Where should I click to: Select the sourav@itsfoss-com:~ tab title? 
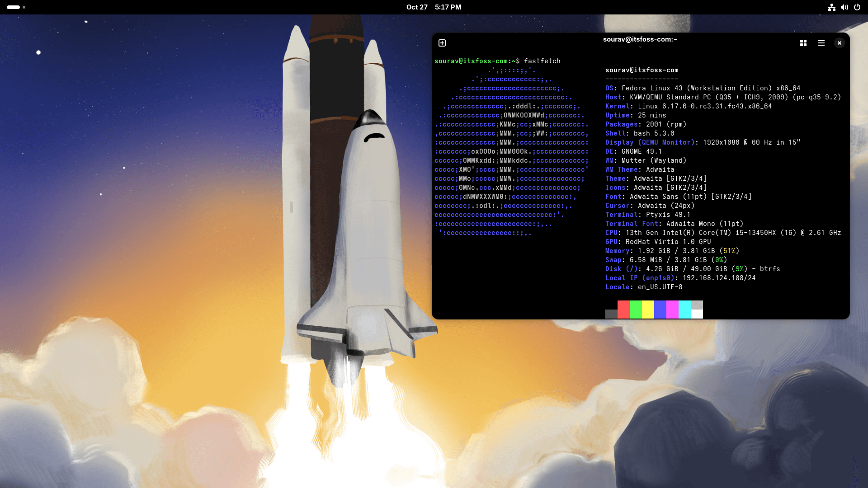[x=640, y=39]
